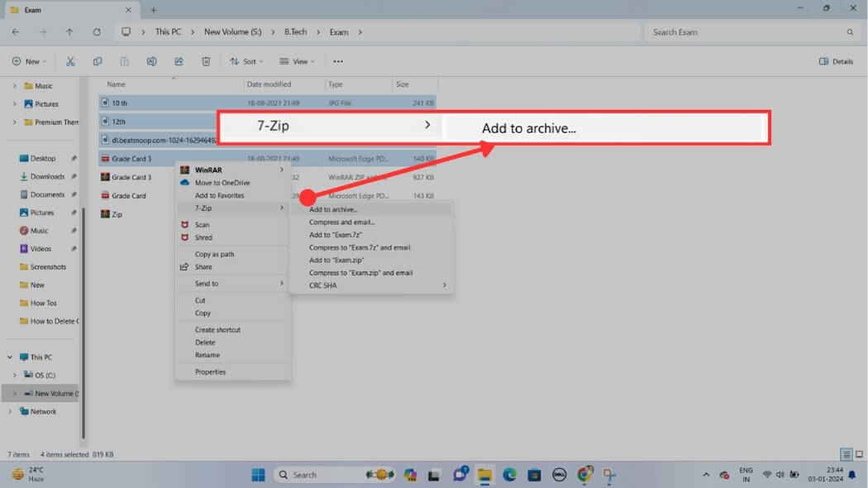Expand the Music tree node

point(14,86)
